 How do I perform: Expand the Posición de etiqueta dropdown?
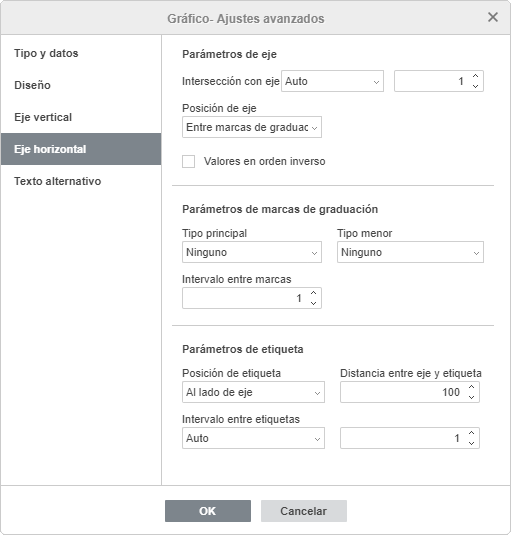point(253,392)
